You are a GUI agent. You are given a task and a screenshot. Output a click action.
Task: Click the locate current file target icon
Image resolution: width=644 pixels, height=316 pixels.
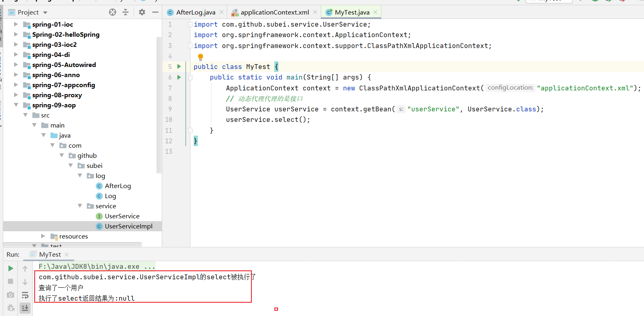click(x=113, y=13)
